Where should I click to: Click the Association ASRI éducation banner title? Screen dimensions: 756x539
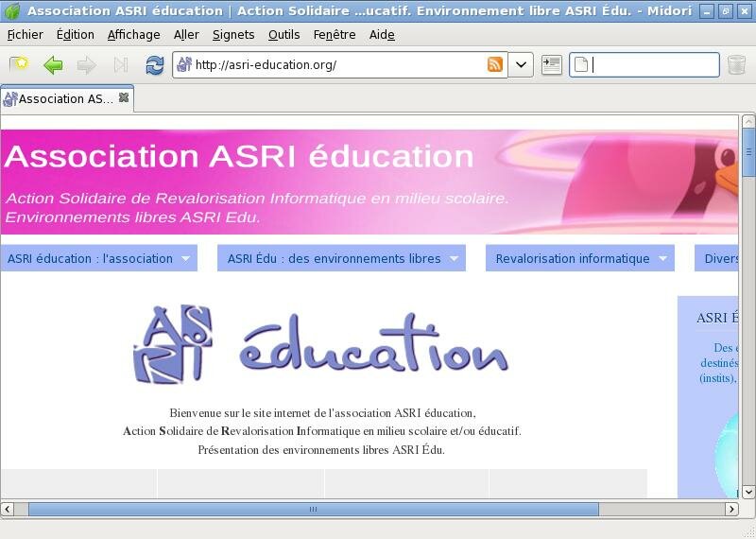tap(239, 156)
